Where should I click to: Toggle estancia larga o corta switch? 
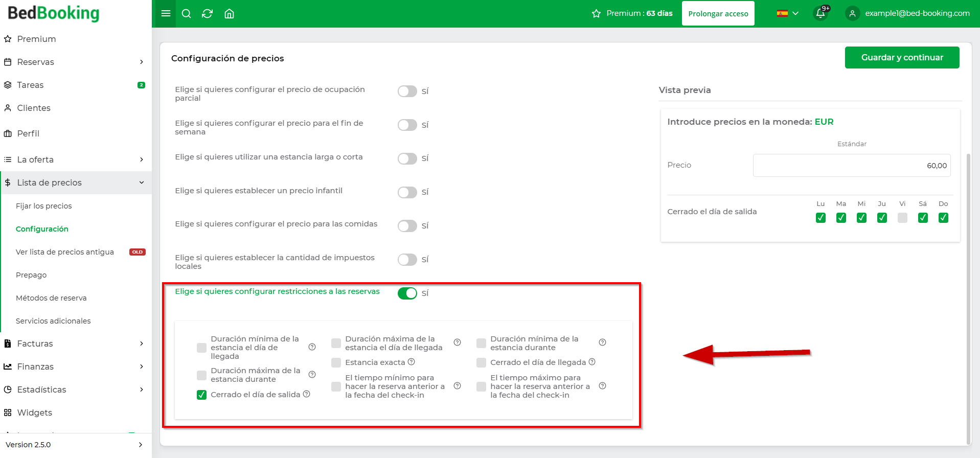pos(407,159)
